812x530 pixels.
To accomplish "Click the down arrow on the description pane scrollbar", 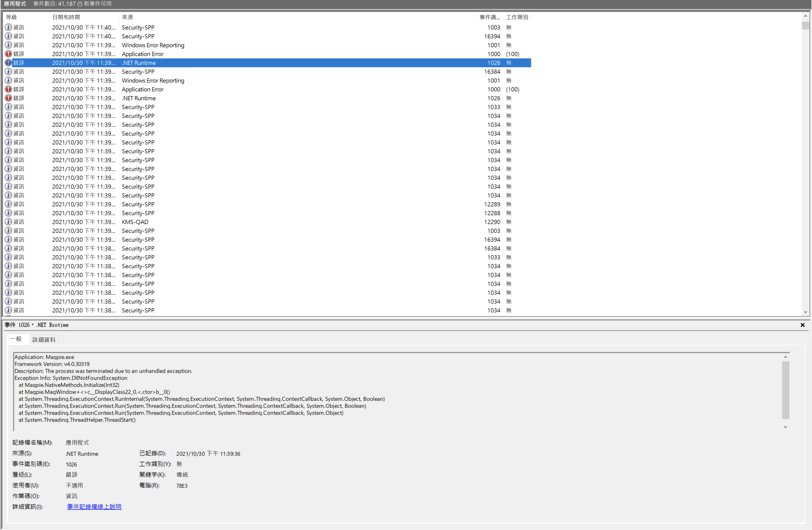I will [785, 427].
